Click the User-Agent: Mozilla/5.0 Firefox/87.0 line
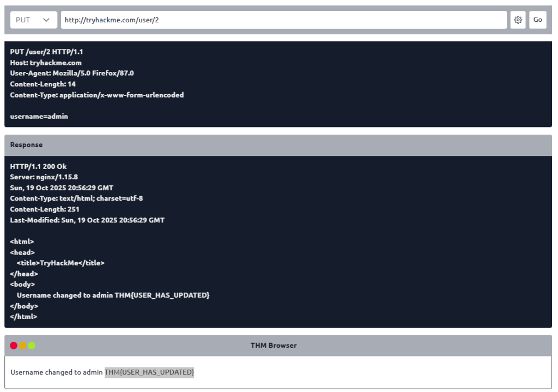This screenshot has height=392, width=558. (x=72, y=73)
